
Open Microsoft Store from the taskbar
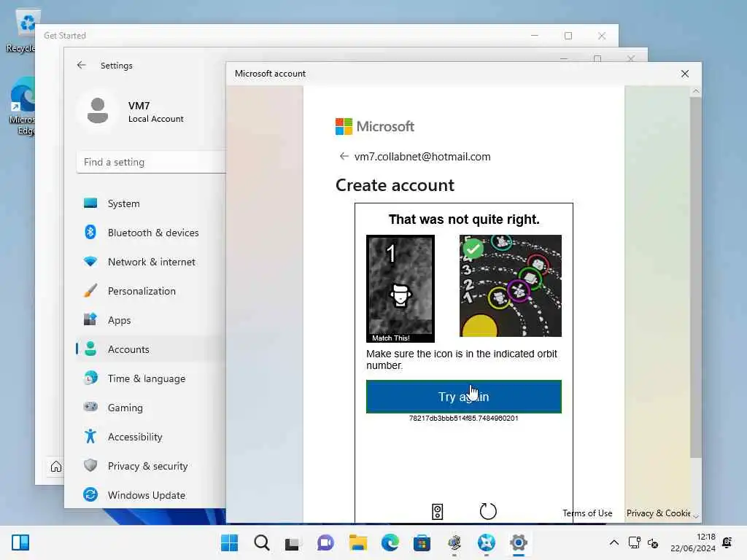click(422, 542)
